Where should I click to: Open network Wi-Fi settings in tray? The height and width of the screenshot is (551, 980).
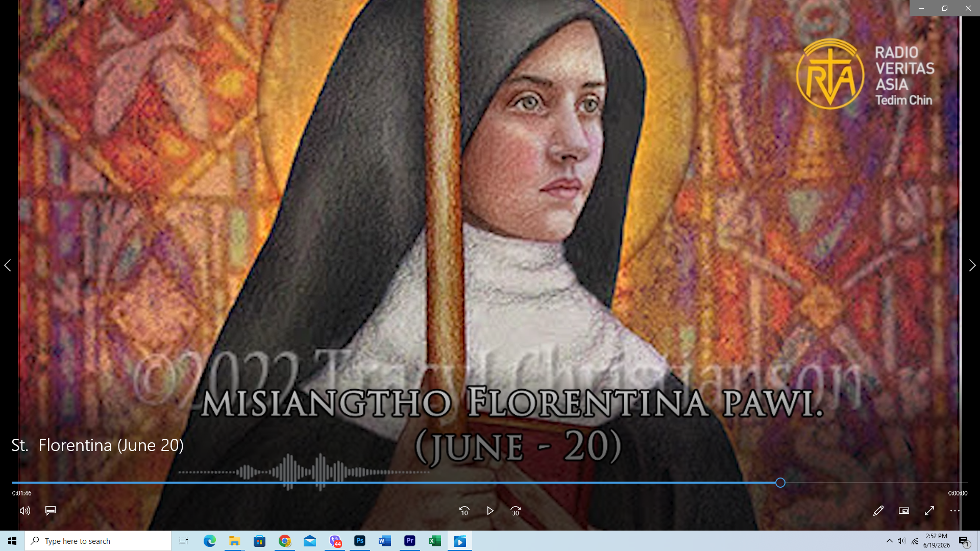(x=915, y=541)
